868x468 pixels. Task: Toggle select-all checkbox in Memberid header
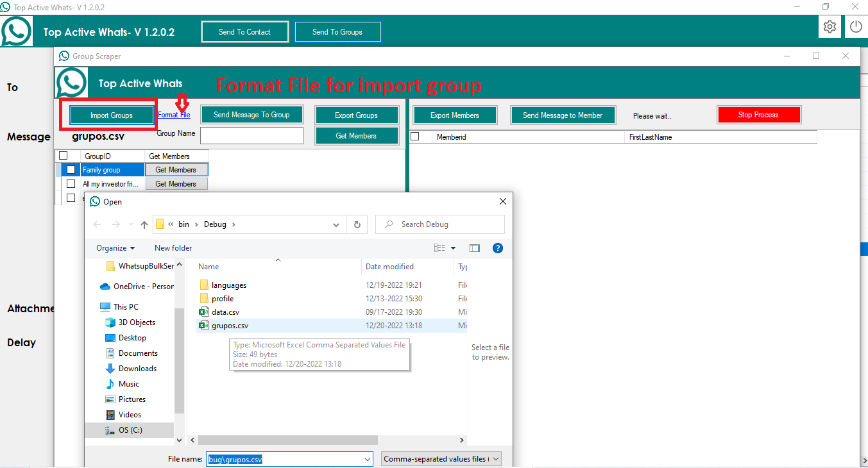pyautogui.click(x=415, y=137)
